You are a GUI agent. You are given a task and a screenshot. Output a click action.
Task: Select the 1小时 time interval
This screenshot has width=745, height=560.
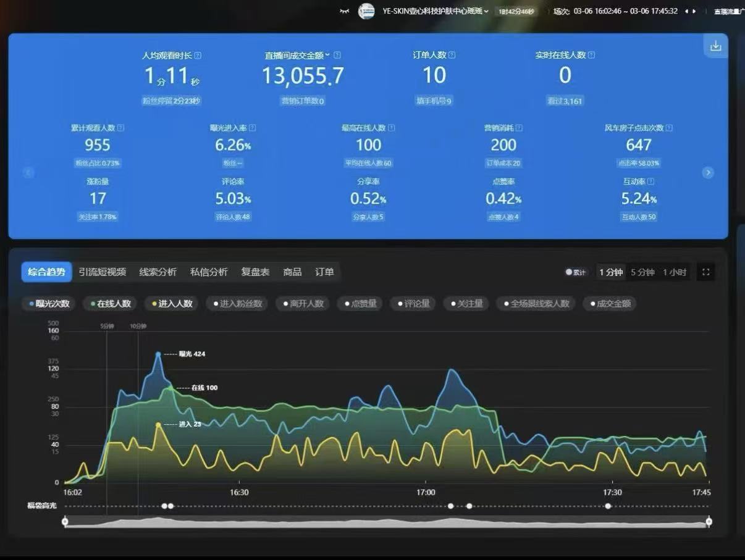tap(675, 272)
